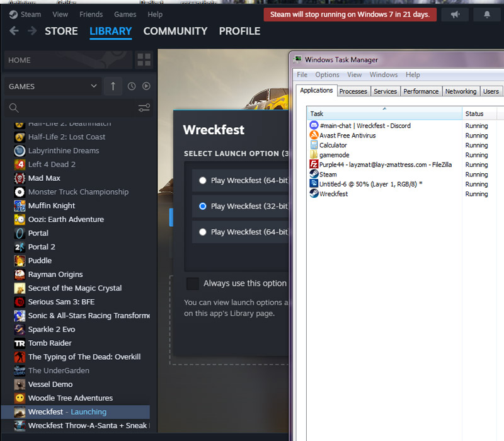Click the Steam forward navigation arrow
504x441 pixels.
[32, 31]
